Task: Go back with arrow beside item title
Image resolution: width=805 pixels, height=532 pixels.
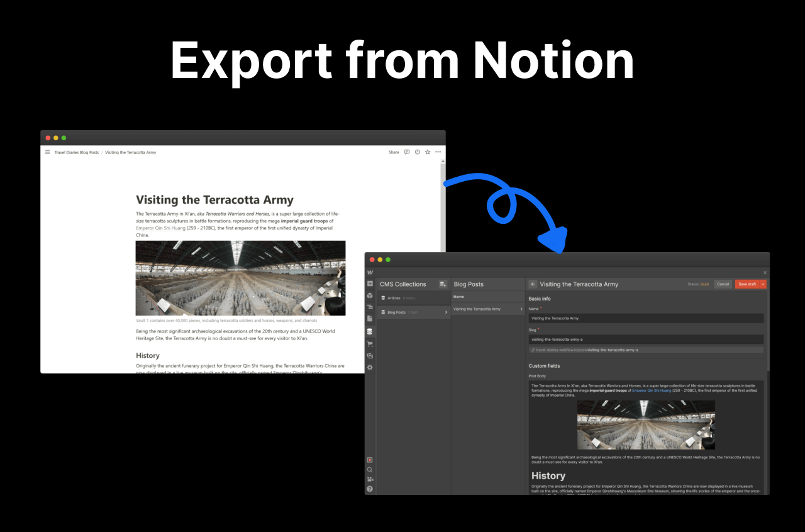Action: [533, 284]
